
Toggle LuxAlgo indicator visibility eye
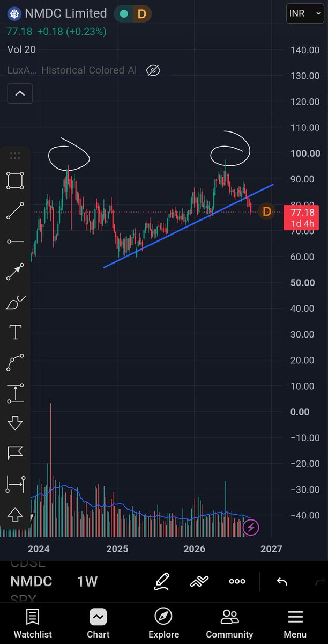pyautogui.click(x=153, y=70)
